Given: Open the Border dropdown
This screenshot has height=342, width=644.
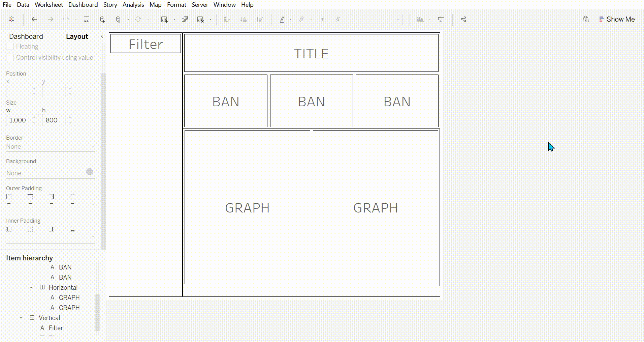Looking at the screenshot, I should [51, 147].
